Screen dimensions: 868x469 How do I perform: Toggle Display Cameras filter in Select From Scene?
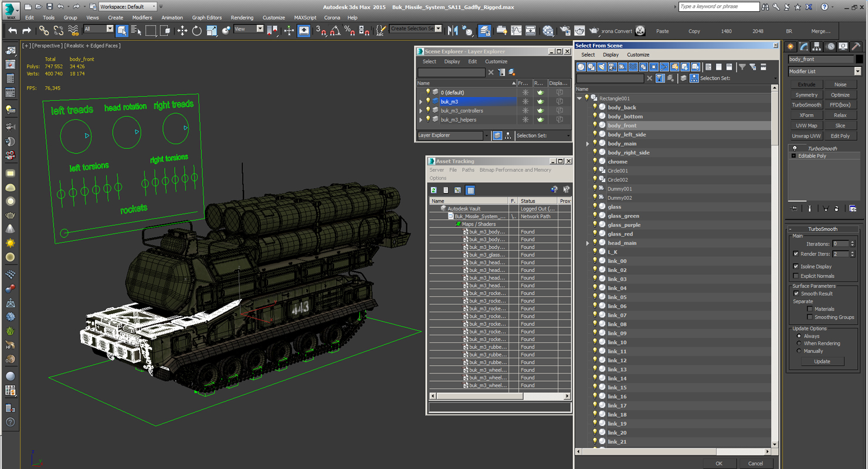612,67
